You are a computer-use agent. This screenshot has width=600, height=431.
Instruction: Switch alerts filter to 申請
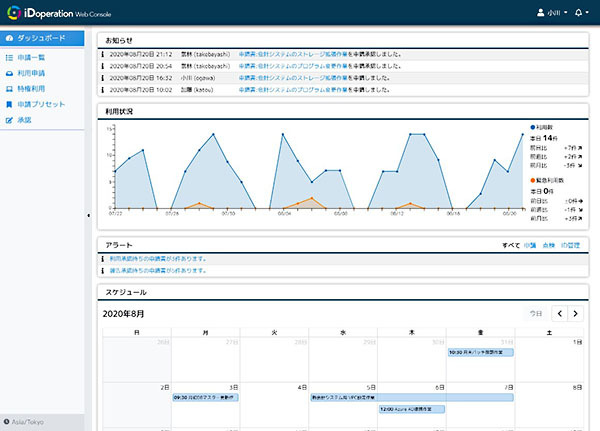tap(532, 244)
